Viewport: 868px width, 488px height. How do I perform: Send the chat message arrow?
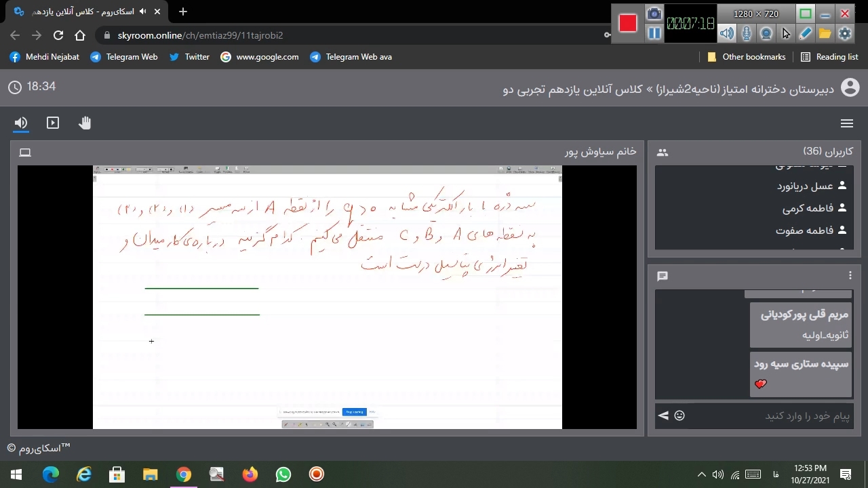click(x=663, y=415)
